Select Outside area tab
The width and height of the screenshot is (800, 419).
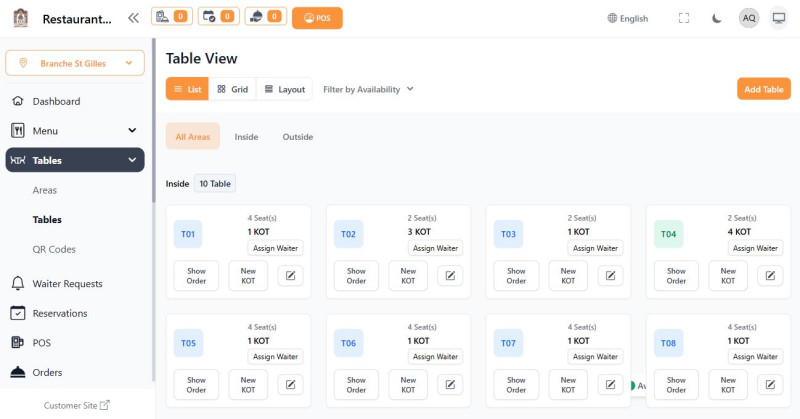(298, 137)
